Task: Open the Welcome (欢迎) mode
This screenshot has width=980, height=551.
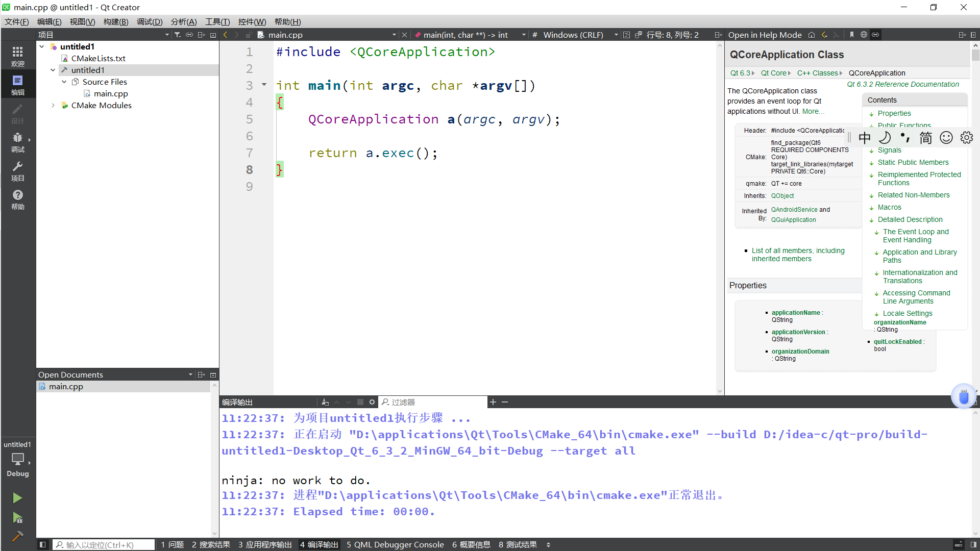Action: click(x=18, y=56)
